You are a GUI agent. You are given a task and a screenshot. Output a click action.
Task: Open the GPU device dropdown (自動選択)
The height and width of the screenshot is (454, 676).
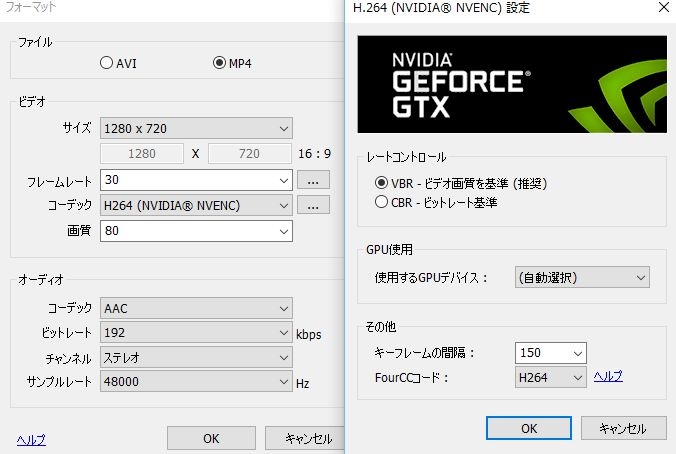[x=582, y=277]
